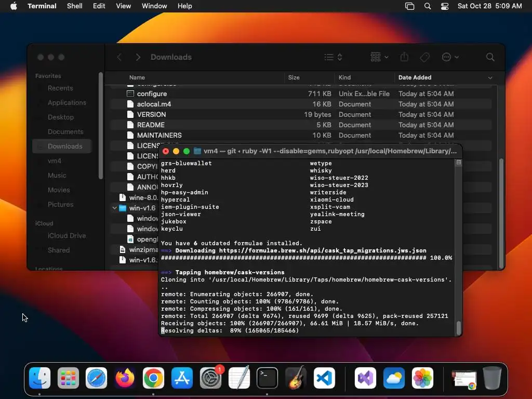Select Movies in Finder sidebar
This screenshot has width=532, height=399.
[x=62, y=190]
